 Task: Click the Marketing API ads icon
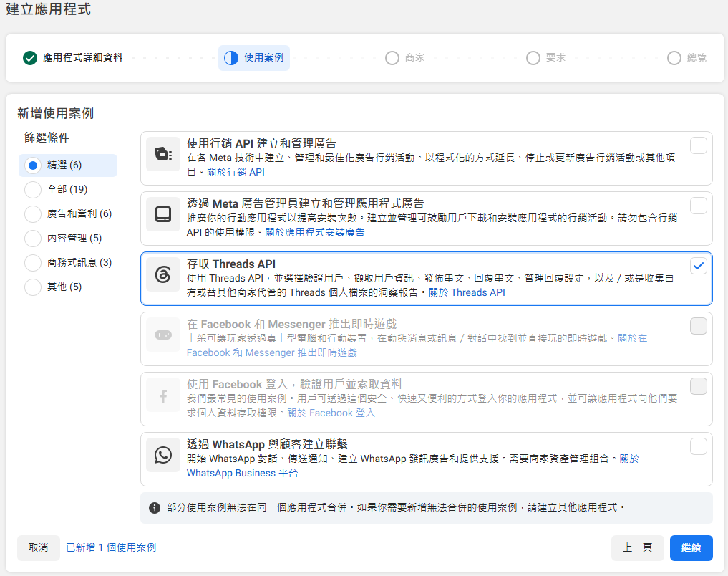pos(163,154)
